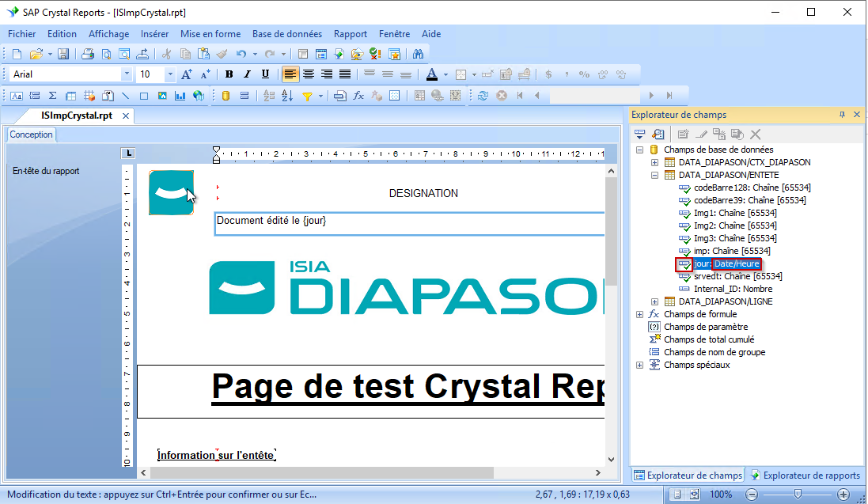This screenshot has width=868, height=504.
Task: Open the Arial font name dropdown
Action: [x=127, y=74]
